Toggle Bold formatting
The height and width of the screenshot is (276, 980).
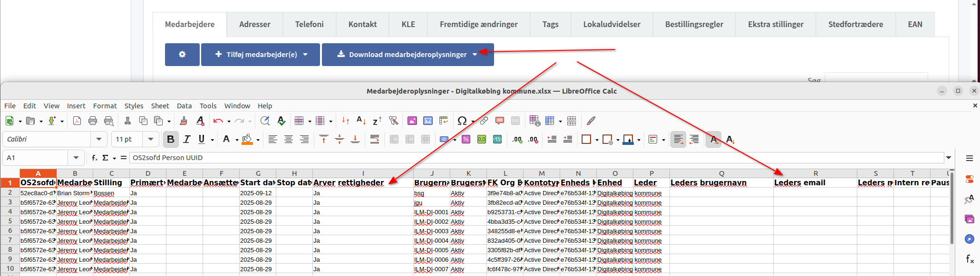click(171, 139)
